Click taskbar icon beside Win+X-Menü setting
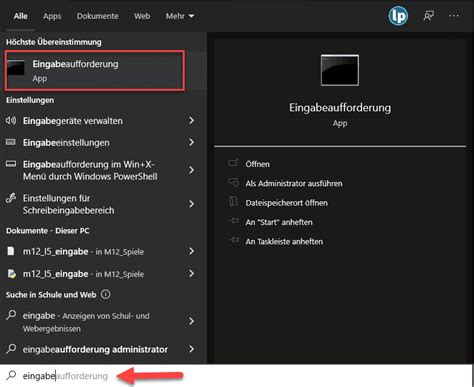This screenshot has height=387, width=474. [11, 164]
